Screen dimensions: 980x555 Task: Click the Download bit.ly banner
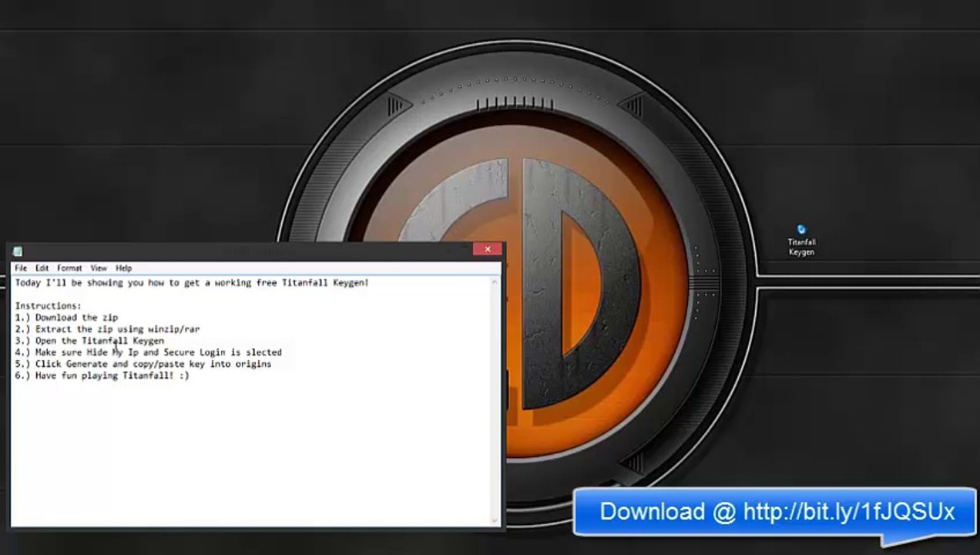tap(775, 512)
